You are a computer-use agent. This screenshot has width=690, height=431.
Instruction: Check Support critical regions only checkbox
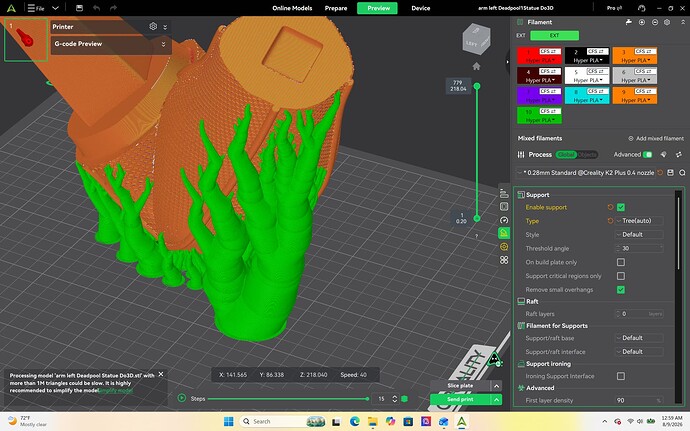coord(620,276)
